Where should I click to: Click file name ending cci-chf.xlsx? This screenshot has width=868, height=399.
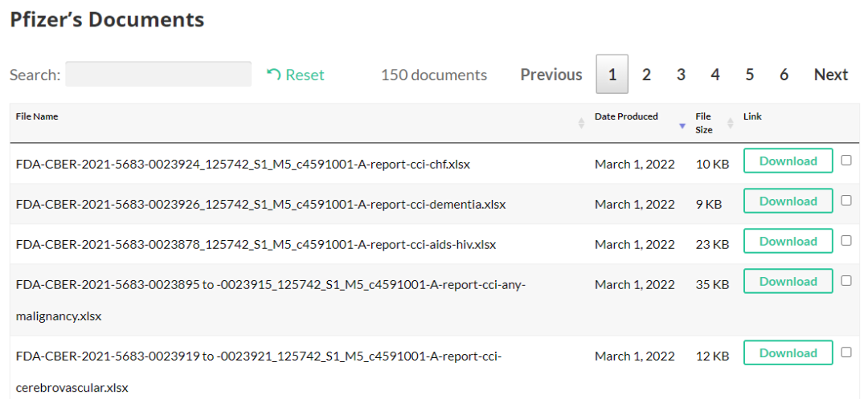[243, 164]
